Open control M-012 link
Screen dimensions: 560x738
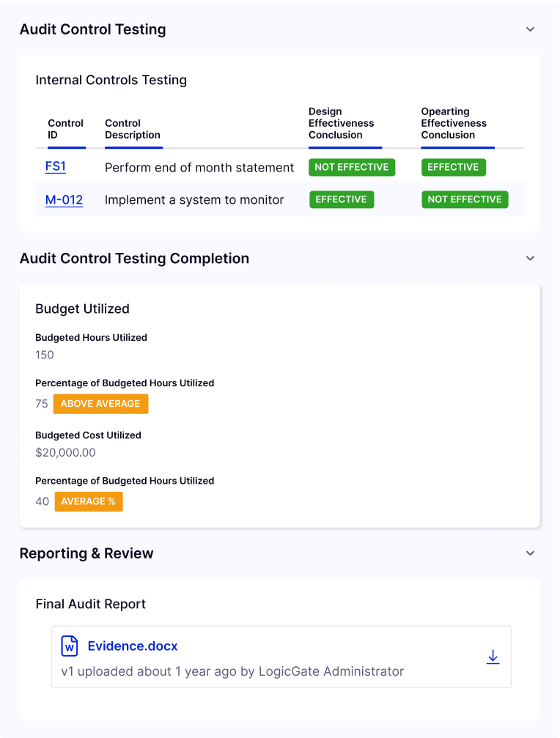tap(64, 199)
